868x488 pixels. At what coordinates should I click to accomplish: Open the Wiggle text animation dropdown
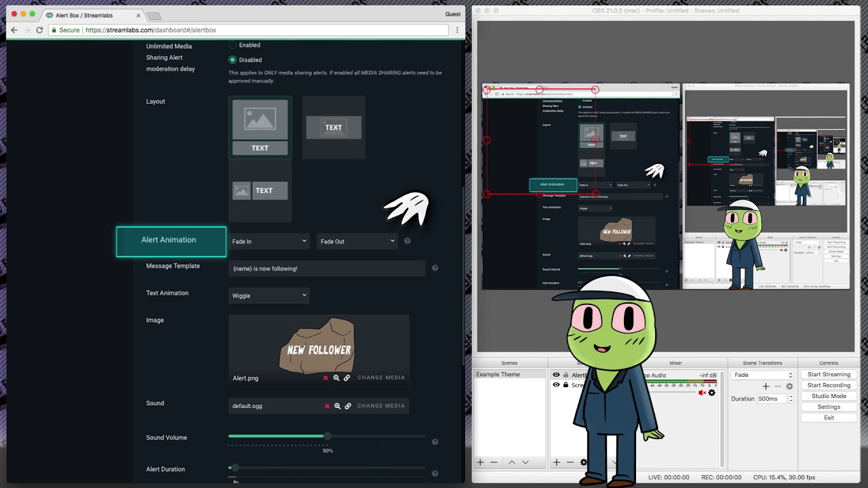pos(269,296)
